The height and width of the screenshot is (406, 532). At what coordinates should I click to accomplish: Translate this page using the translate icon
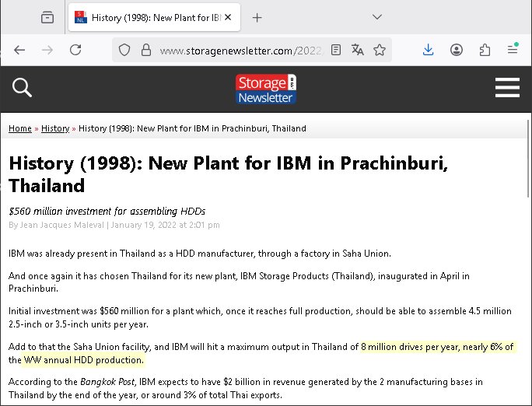tap(358, 50)
